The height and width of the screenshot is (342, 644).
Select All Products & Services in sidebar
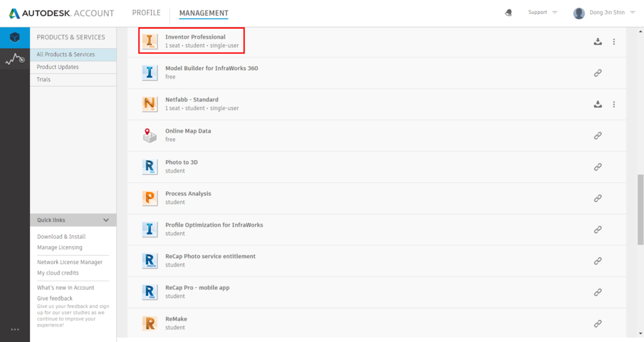click(73, 55)
